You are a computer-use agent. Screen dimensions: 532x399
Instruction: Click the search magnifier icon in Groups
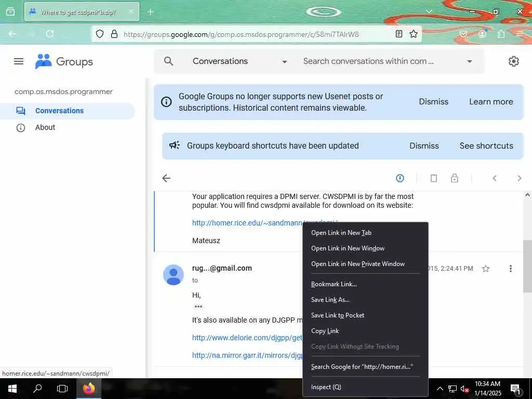pos(169,61)
